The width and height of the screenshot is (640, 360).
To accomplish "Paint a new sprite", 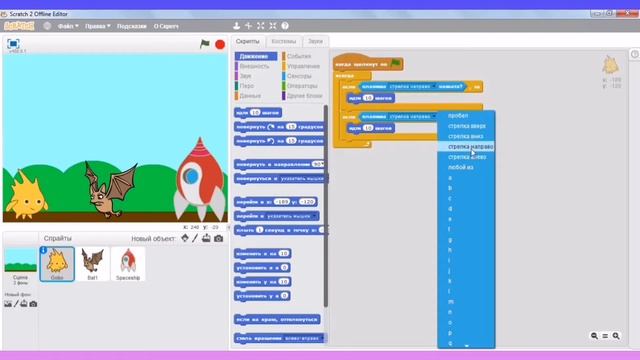I will (195, 238).
